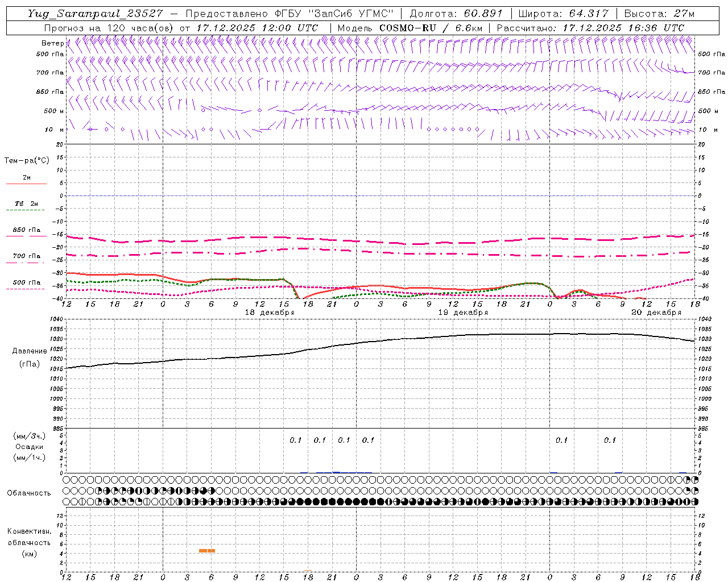Click the Давление pressure chart label
This screenshot has height=582, width=728.
30,351
